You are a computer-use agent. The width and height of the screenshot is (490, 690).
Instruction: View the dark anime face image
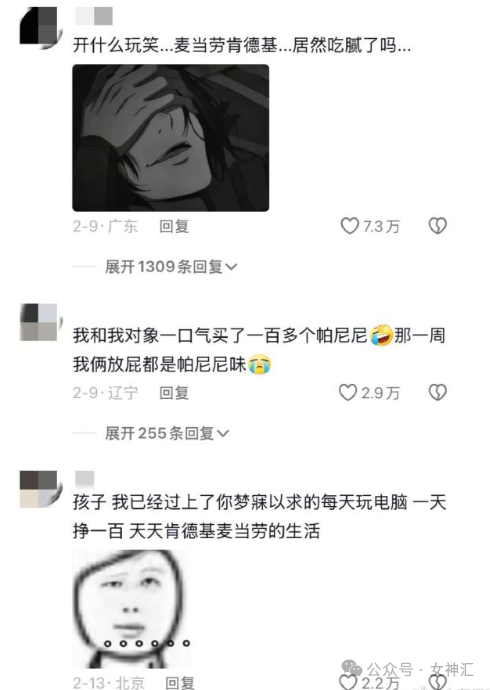[171, 138]
